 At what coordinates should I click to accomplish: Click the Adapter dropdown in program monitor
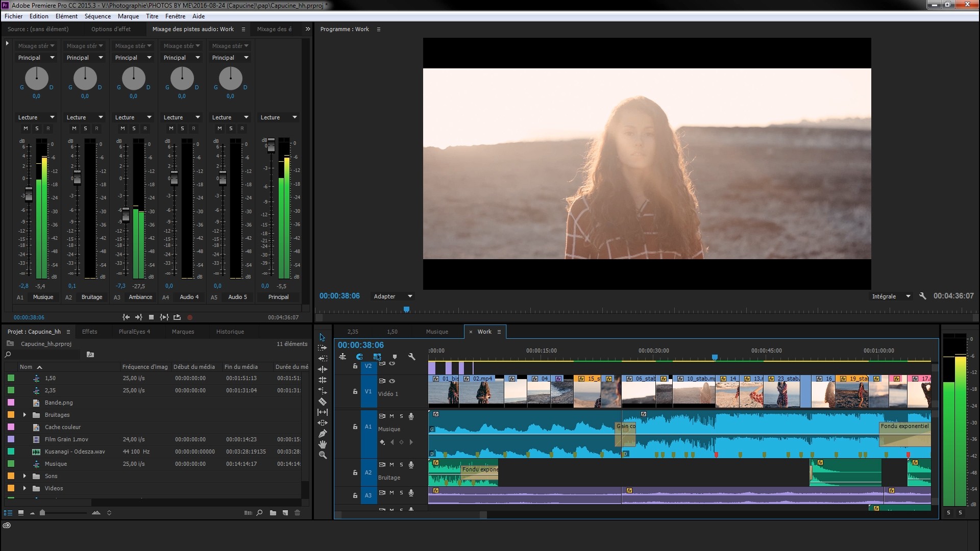tap(391, 296)
